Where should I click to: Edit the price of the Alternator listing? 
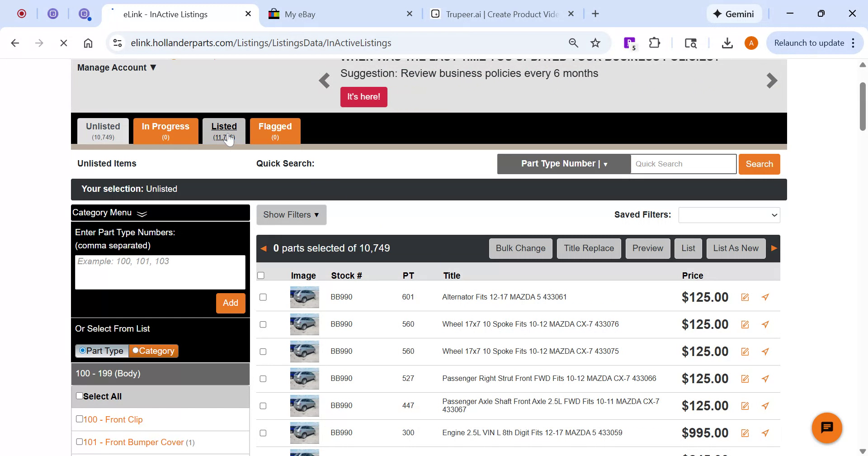tap(745, 297)
